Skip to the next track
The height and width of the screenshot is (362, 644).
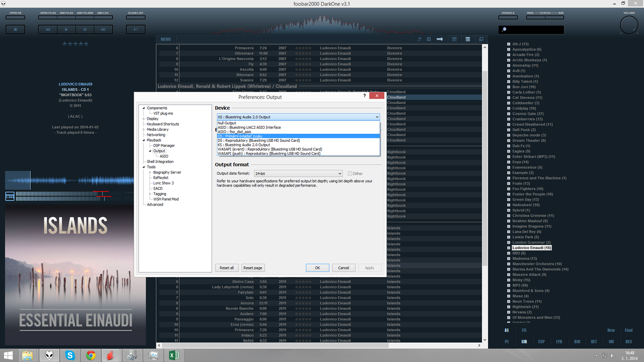coord(103,30)
